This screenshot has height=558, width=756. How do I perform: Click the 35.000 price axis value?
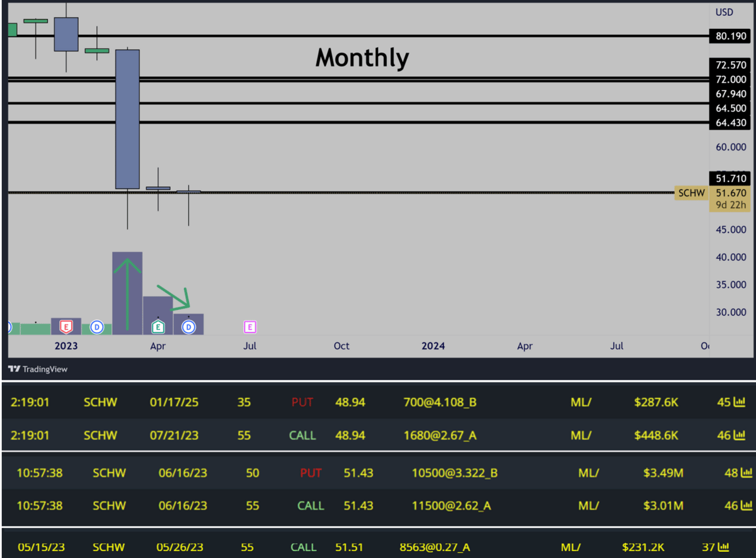731,285
